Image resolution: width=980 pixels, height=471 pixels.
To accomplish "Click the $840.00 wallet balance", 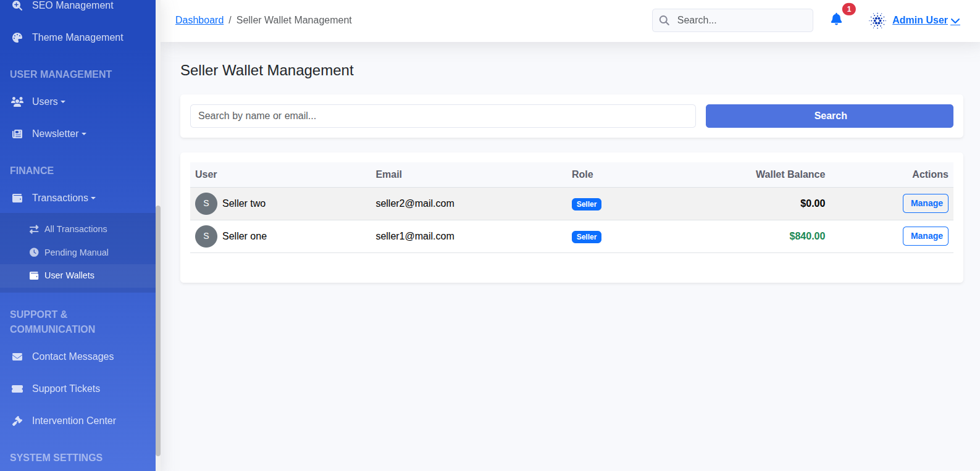I will tap(807, 236).
